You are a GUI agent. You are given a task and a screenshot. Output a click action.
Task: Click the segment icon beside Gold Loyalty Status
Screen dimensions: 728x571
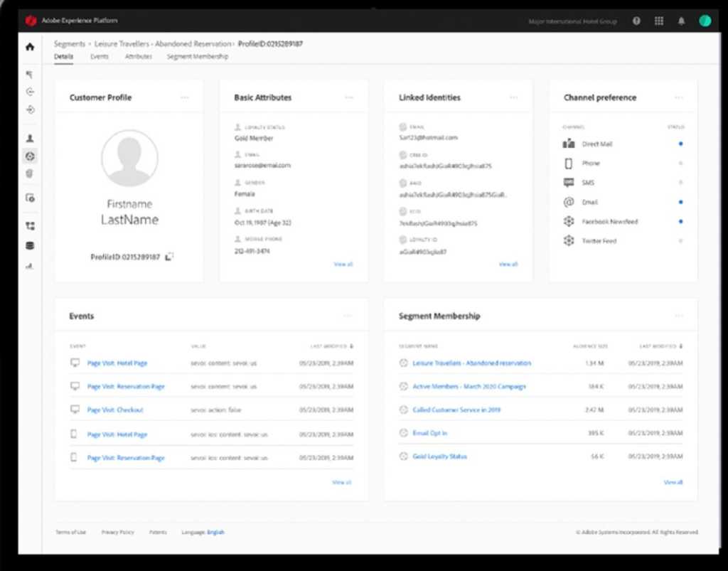pos(404,457)
